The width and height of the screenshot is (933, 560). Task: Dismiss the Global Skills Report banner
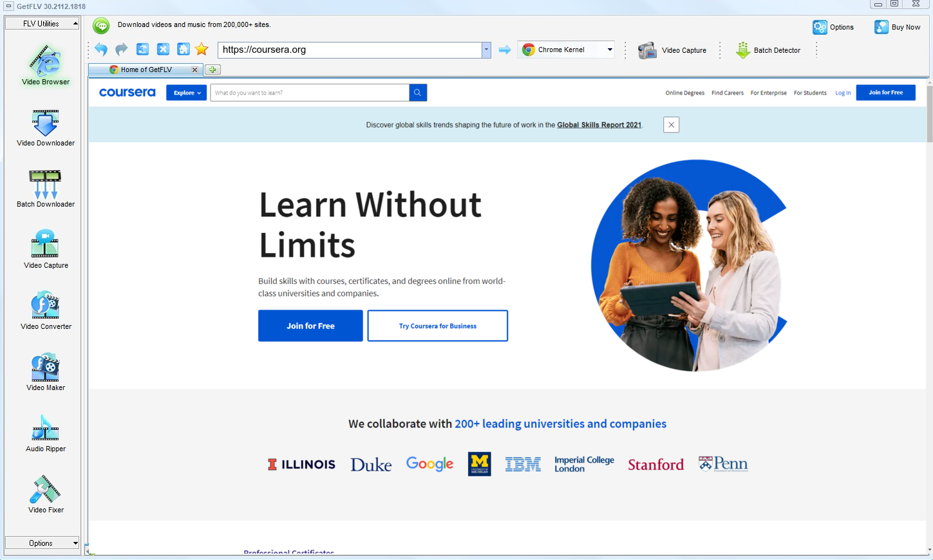click(x=671, y=125)
